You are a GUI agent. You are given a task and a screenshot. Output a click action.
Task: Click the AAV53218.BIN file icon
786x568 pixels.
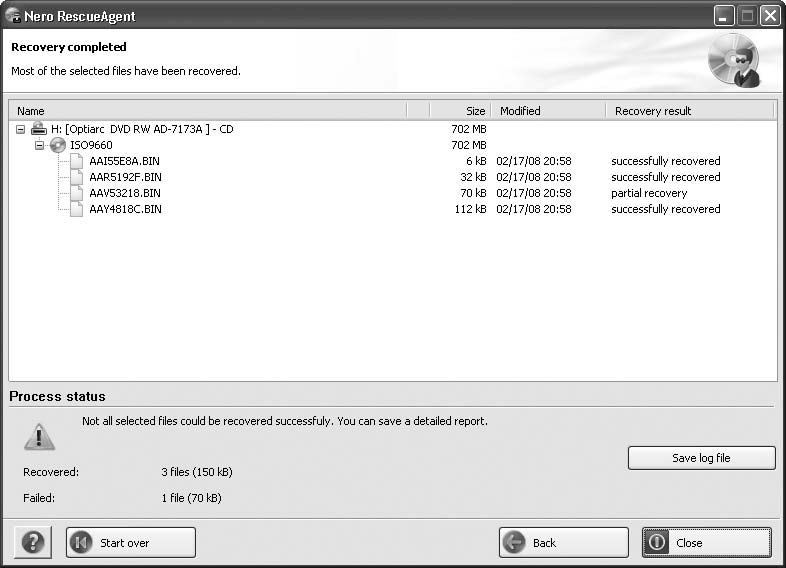click(77, 193)
